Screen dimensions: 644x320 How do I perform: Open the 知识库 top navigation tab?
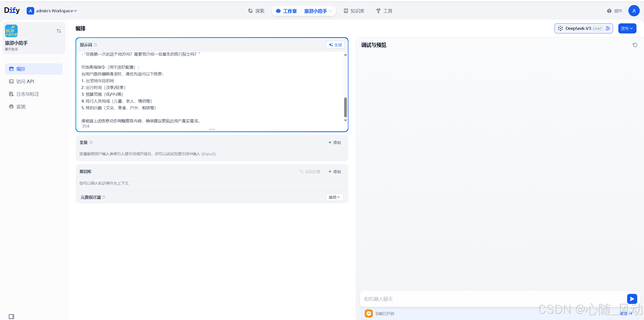pos(354,11)
